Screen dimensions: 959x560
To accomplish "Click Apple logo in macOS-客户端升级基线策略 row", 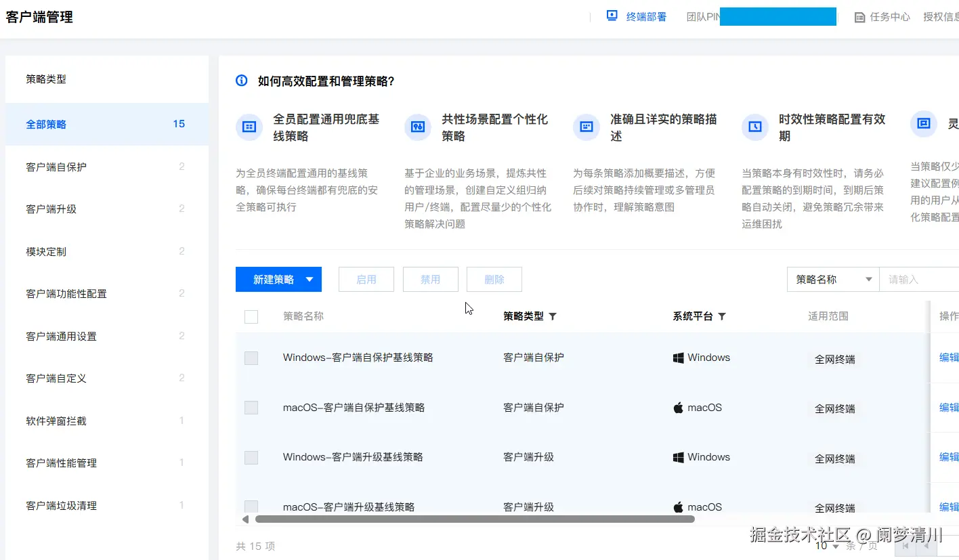I will pyautogui.click(x=678, y=507).
